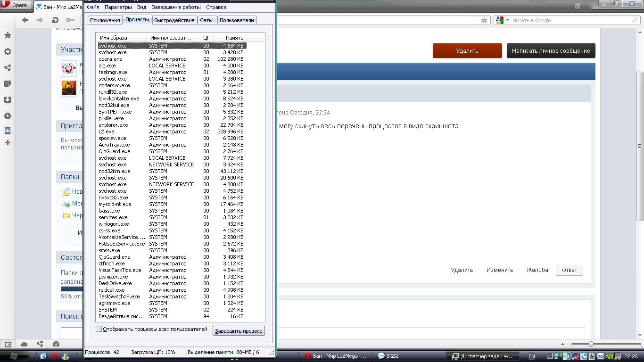The width and height of the screenshot is (644, 362).
Task: Open the Opera Link cloud icon
Action: [24, 344]
